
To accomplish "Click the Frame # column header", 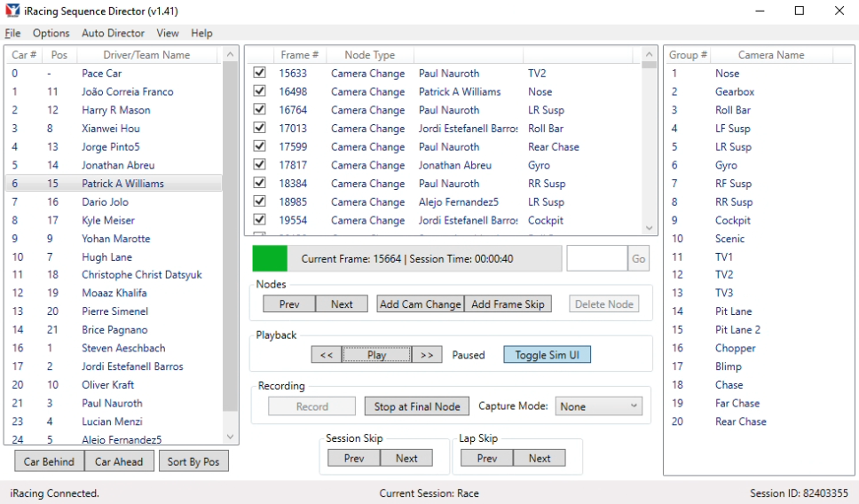I will click(299, 55).
